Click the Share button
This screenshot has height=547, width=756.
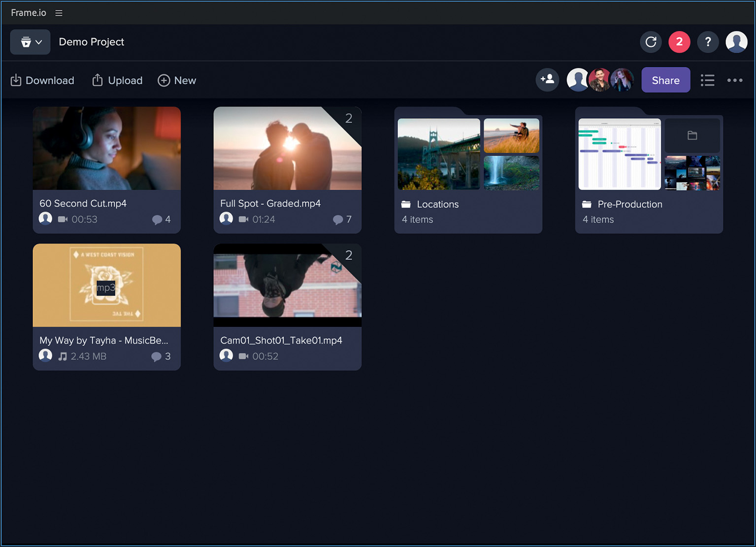pyautogui.click(x=665, y=80)
